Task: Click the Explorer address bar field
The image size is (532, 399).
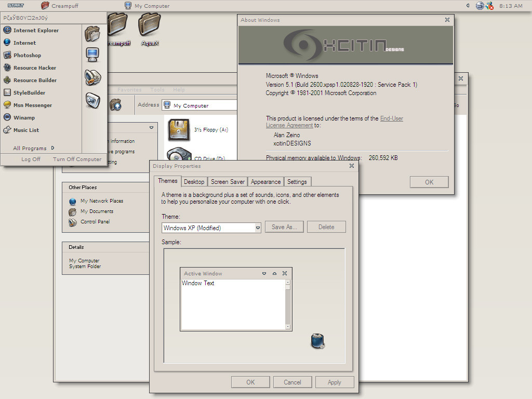Action: tap(199, 105)
